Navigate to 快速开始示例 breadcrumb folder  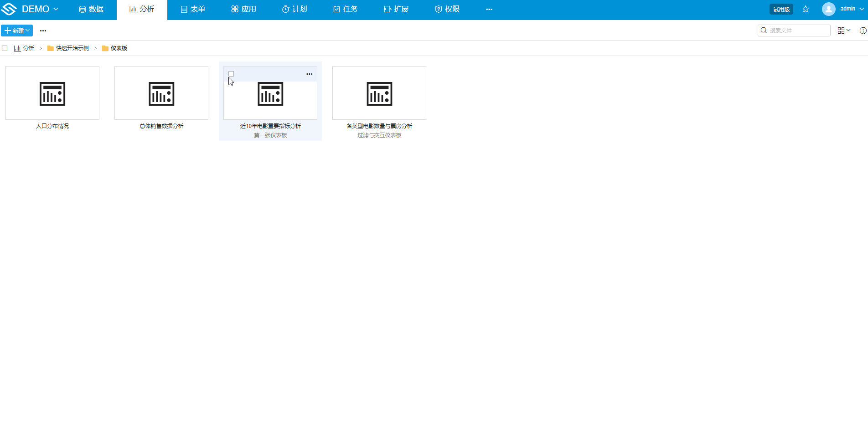72,48
